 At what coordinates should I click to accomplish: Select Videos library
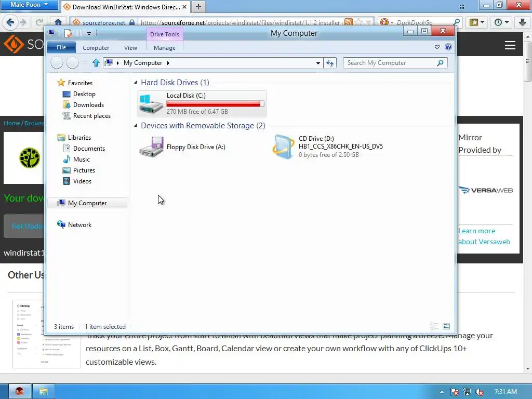(x=82, y=181)
